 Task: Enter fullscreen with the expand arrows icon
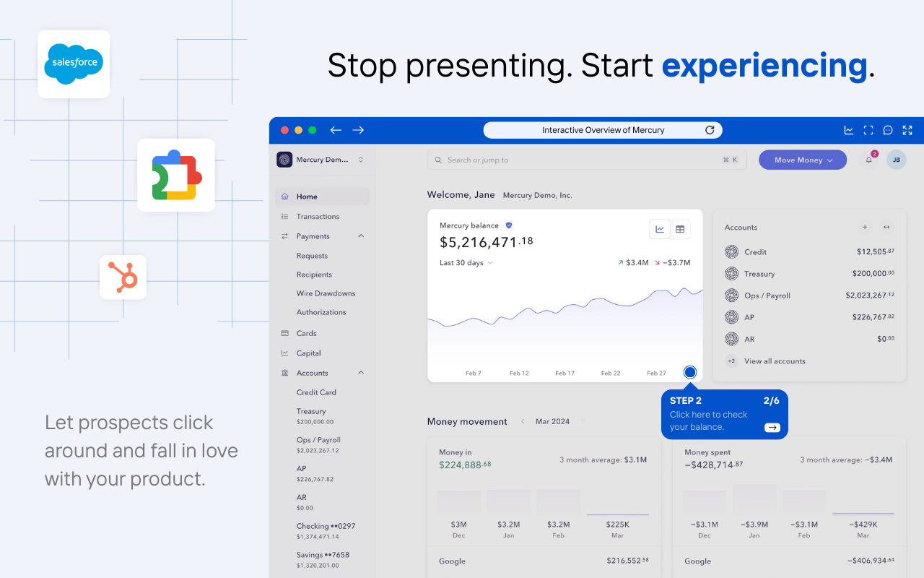coord(907,130)
